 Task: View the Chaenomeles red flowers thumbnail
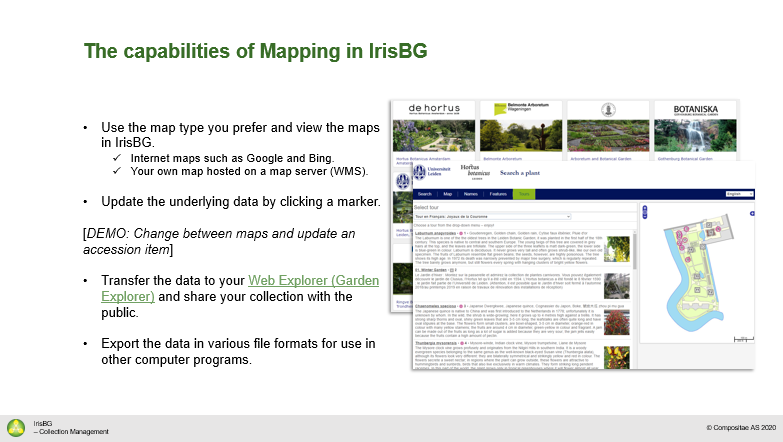point(617,322)
